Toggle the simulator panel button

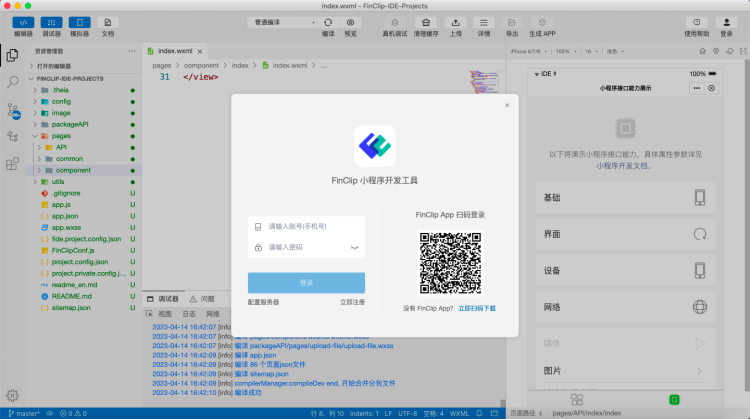(x=79, y=22)
